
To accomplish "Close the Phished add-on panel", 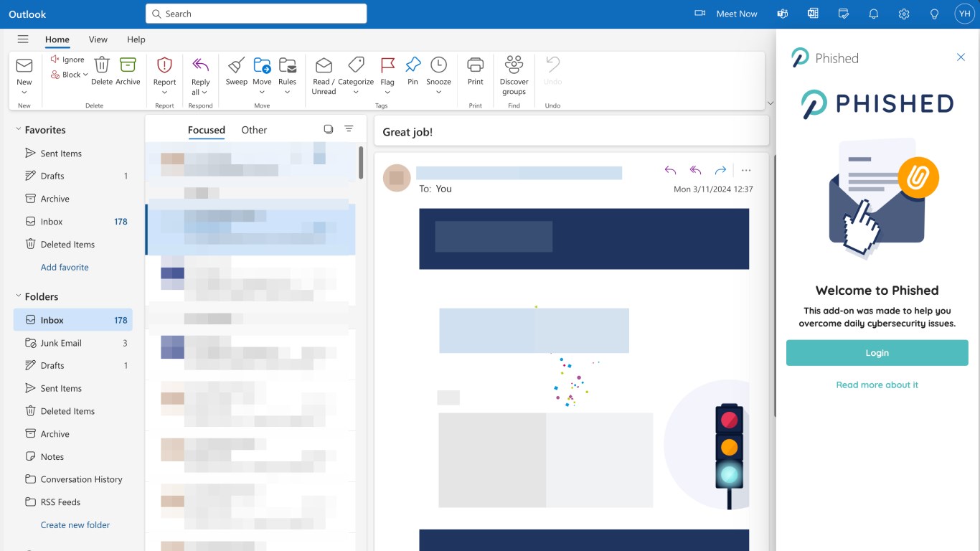I will point(961,57).
